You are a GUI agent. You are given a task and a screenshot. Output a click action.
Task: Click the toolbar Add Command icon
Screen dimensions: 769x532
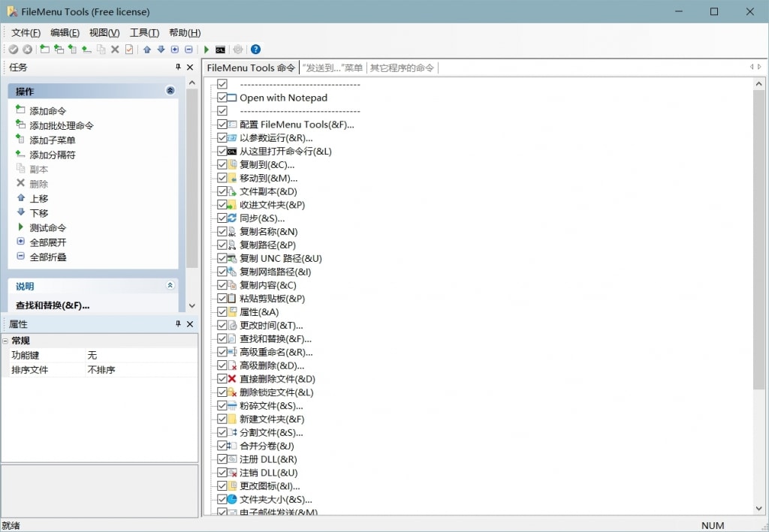pos(44,49)
